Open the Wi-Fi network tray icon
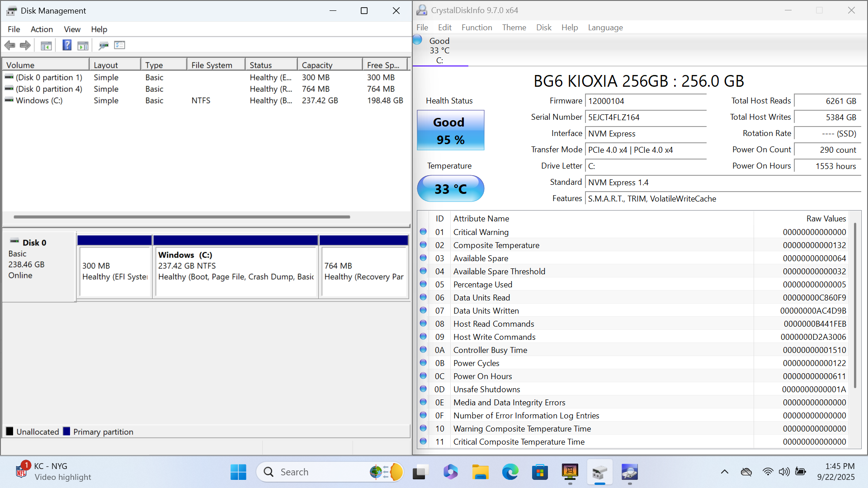Screen dimensions: 868x488 coord(768,472)
